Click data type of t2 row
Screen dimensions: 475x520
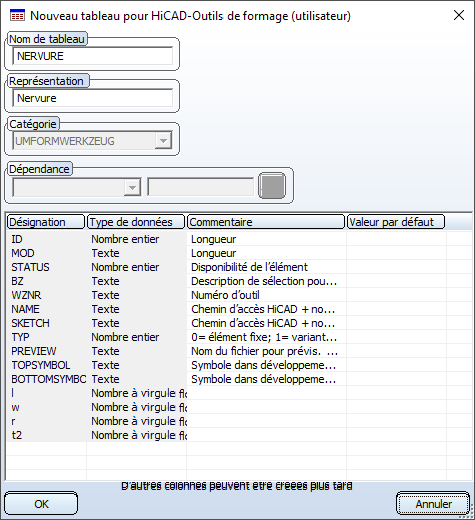point(139,435)
